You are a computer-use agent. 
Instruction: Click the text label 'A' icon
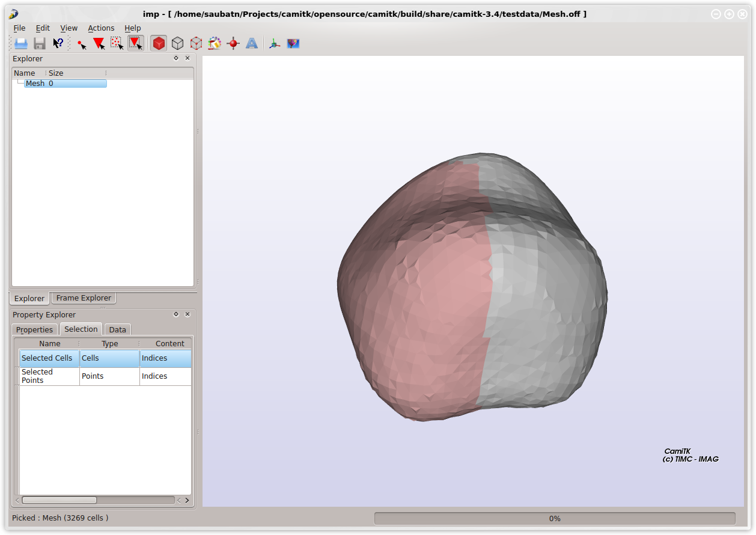click(x=252, y=43)
